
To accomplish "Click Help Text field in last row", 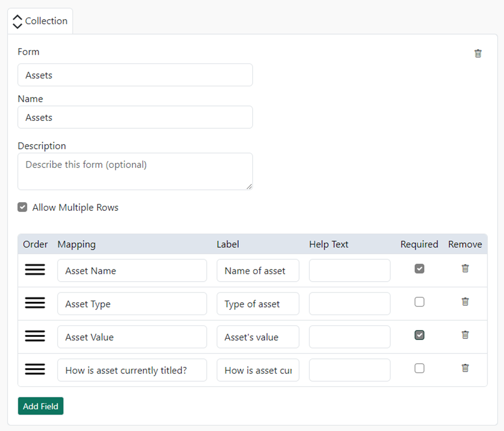I will tap(350, 370).
